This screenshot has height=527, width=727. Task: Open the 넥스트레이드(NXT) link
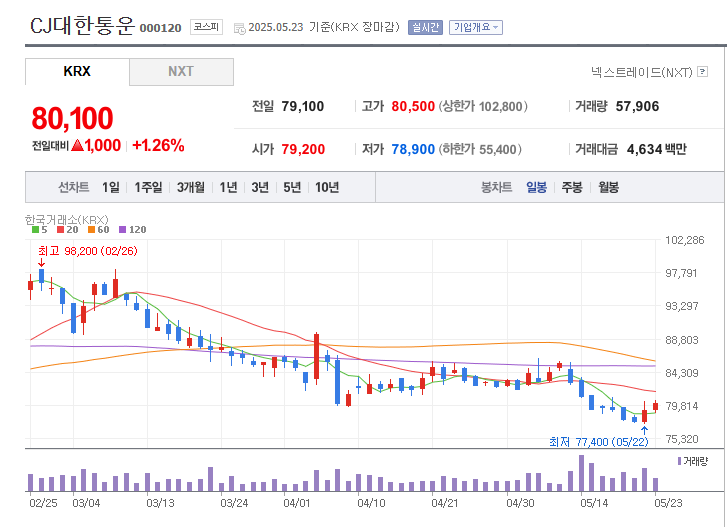[x=642, y=72]
